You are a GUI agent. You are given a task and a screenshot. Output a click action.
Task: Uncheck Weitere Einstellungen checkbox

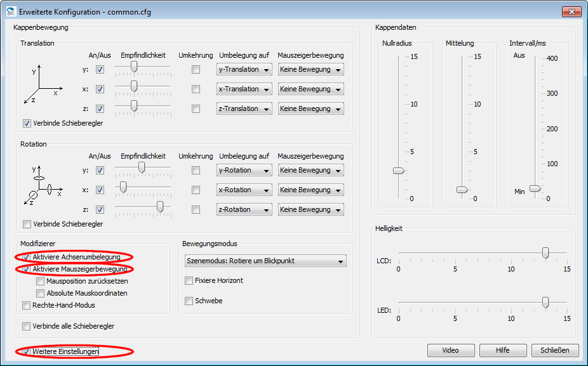[26, 351]
